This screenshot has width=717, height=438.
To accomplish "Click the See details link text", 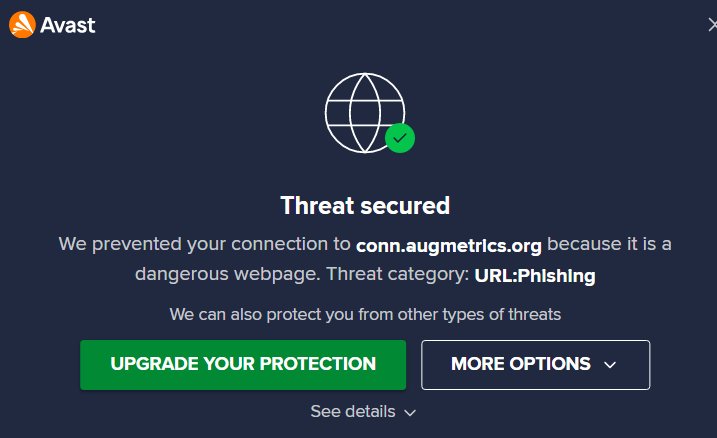I will tap(353, 411).
